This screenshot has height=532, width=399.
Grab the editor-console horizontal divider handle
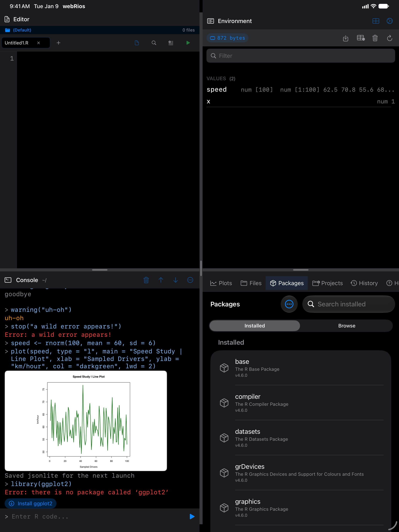coord(100,270)
